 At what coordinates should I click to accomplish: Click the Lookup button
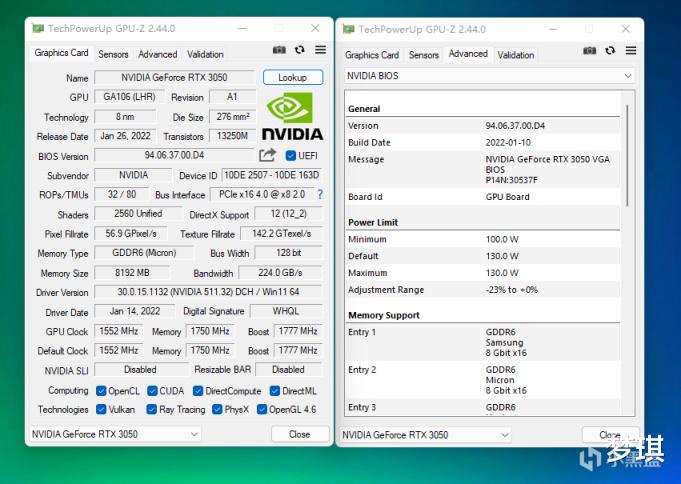293,77
